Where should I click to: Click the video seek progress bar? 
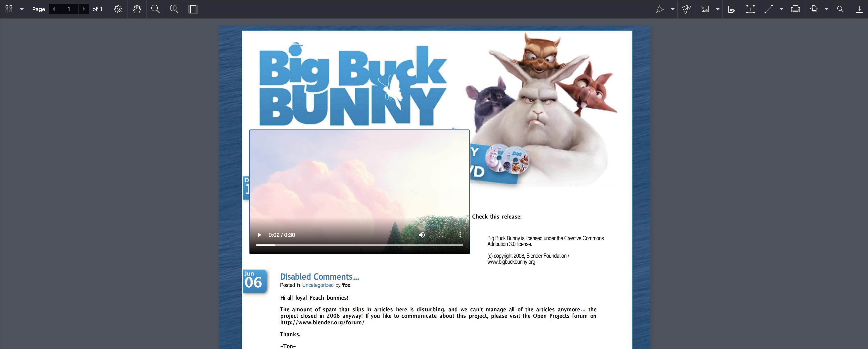point(359,245)
